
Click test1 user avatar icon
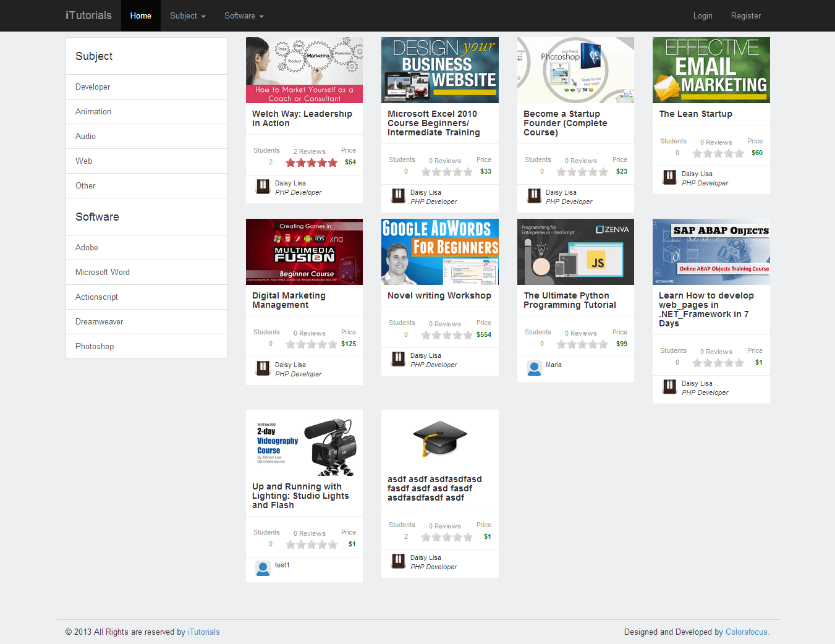point(263,568)
